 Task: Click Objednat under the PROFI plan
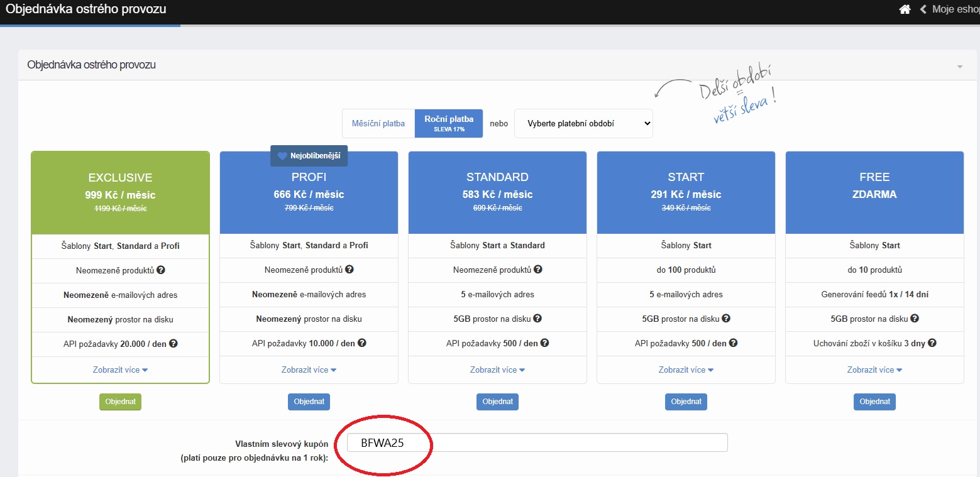309,402
